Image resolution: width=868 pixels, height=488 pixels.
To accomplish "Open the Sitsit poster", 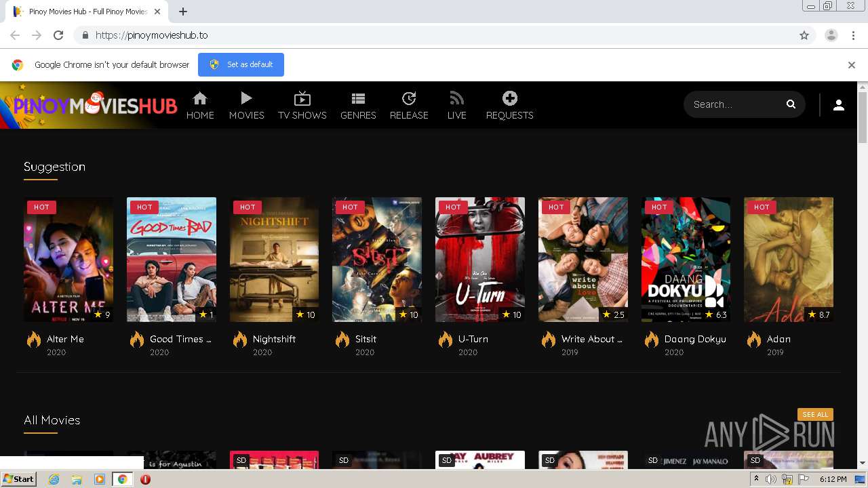I will pos(377,260).
